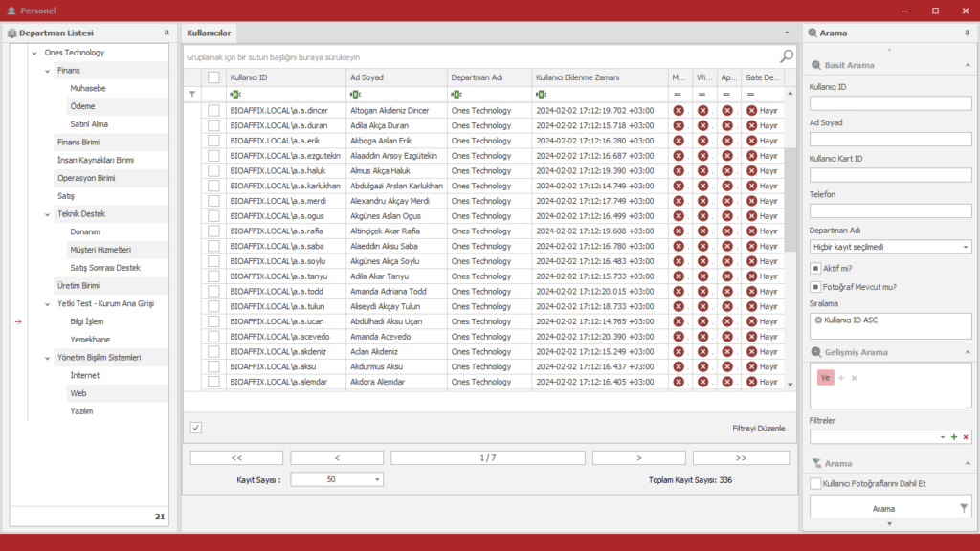Open the Departman Adı dropdown in the search panel
980x551 pixels.
(965, 247)
